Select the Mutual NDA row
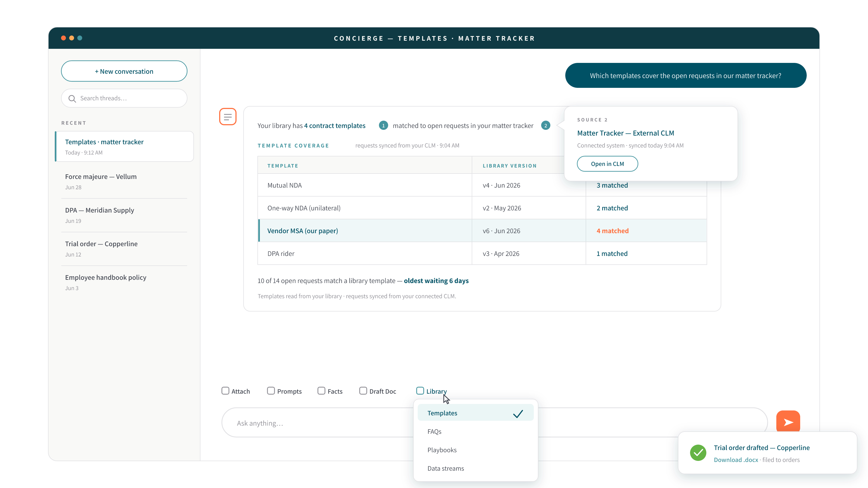 [x=482, y=185]
